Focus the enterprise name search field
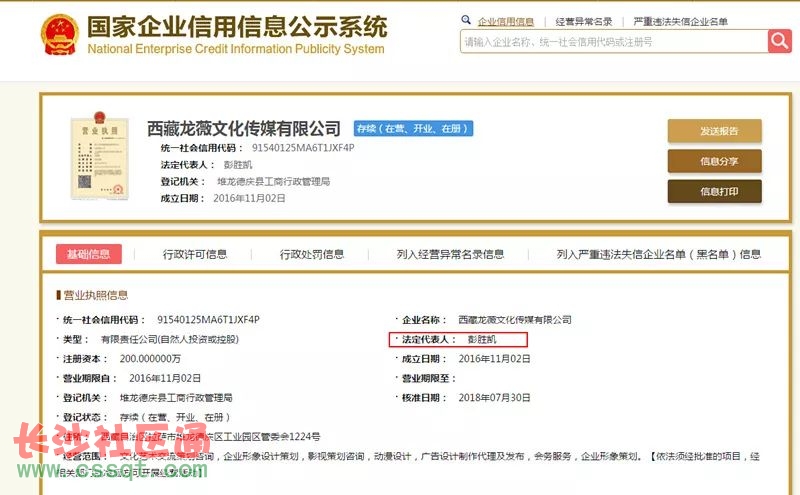This screenshot has width=800, height=495. 614,41
